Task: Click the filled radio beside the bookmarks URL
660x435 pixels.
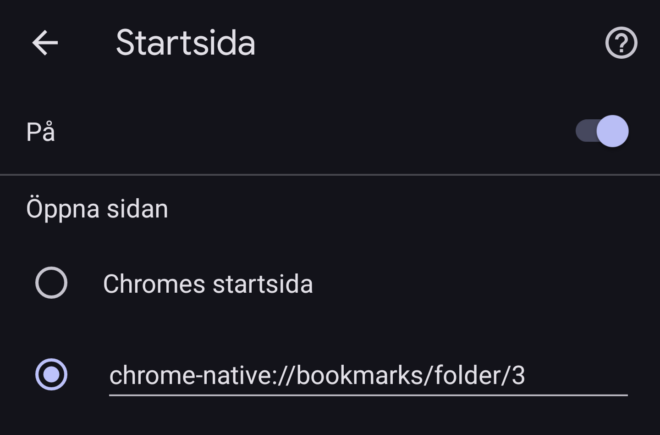Action: 51,374
